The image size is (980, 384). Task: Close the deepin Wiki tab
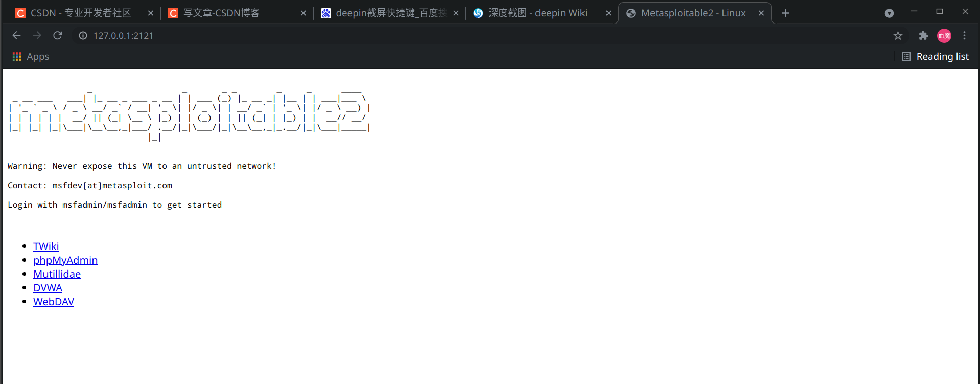click(x=609, y=13)
